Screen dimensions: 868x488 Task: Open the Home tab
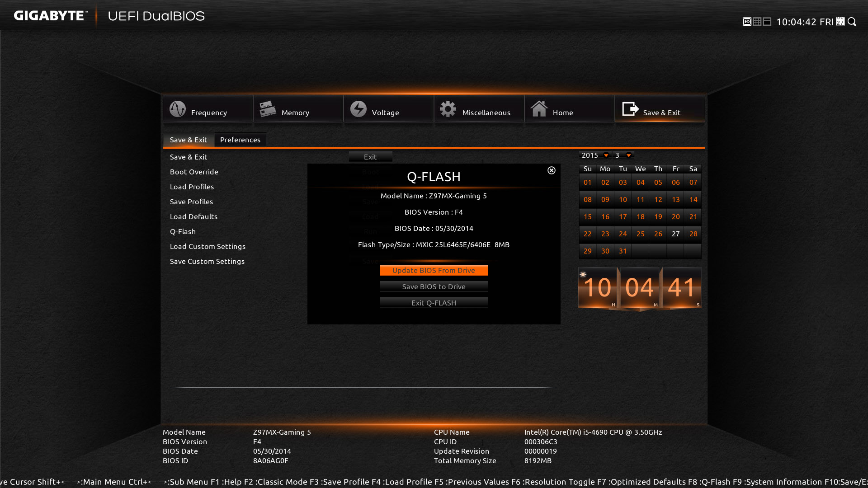pos(570,108)
